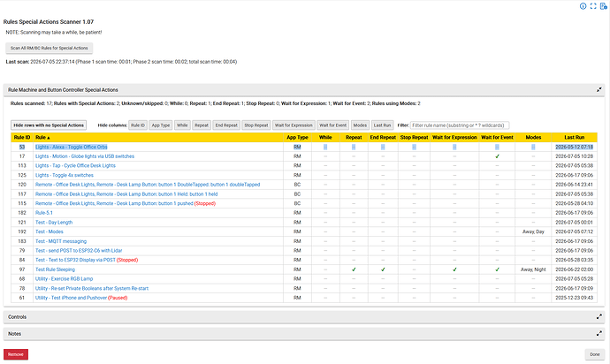Select Rule ID cell 192
610x364 pixels.
pos(22,231)
